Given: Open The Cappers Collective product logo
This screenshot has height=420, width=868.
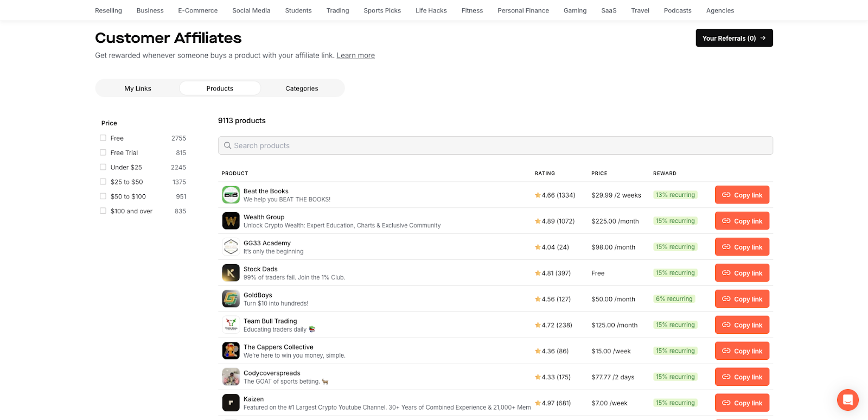Looking at the screenshot, I should (x=231, y=351).
